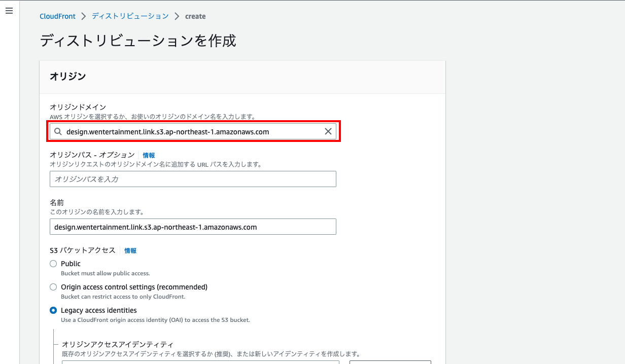Click the 名前 origin name field
The width and height of the screenshot is (625, 364).
click(x=193, y=227)
